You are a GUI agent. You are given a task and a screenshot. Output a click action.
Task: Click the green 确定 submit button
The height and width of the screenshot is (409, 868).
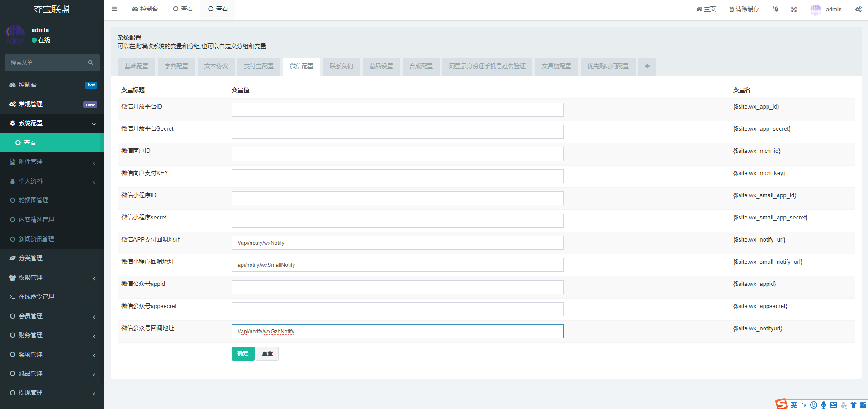[243, 353]
